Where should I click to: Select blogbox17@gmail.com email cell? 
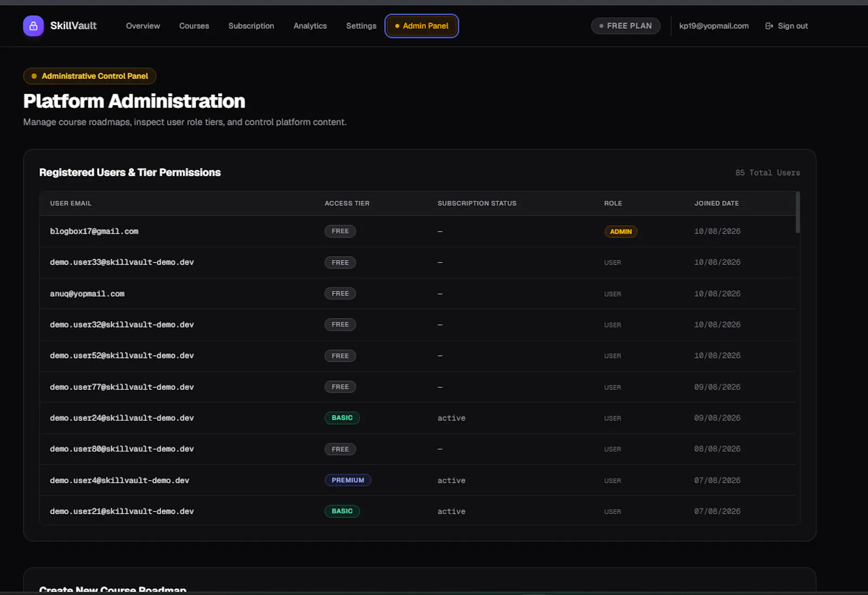94,231
